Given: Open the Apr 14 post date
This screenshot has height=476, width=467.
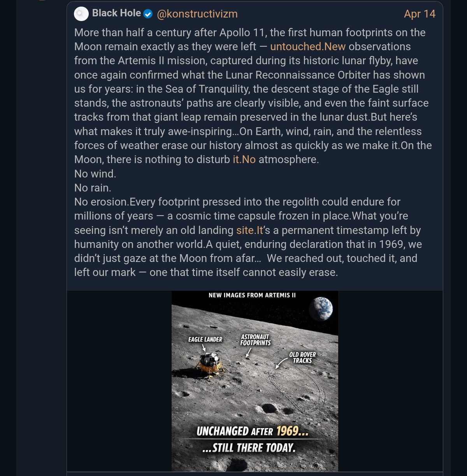Looking at the screenshot, I should point(420,14).
